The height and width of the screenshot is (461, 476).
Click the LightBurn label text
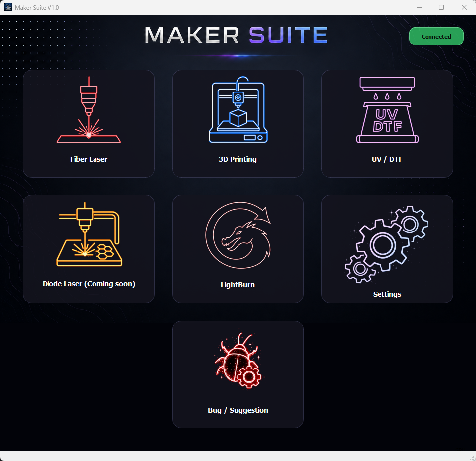point(238,285)
